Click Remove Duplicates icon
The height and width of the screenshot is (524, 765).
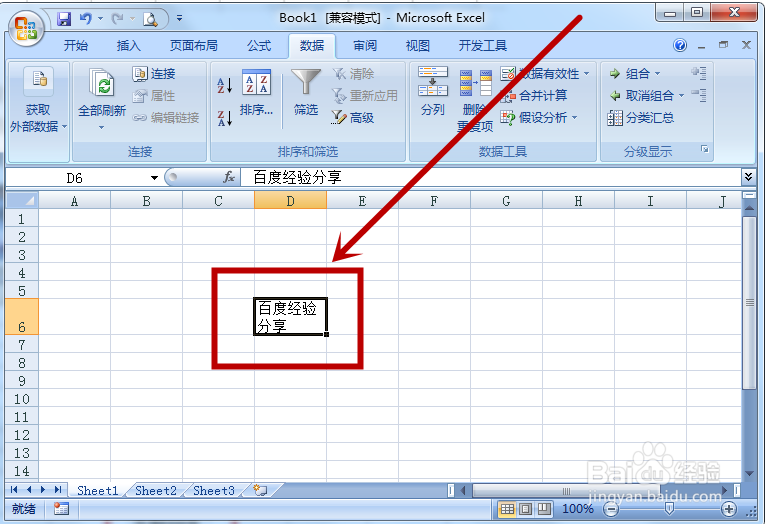pyautogui.click(x=476, y=83)
